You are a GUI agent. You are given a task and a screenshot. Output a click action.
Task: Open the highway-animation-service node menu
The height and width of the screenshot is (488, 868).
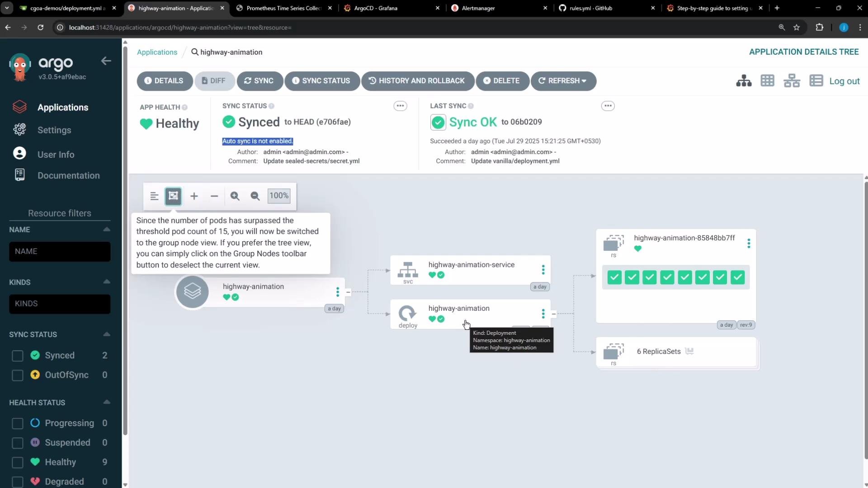[x=543, y=270]
